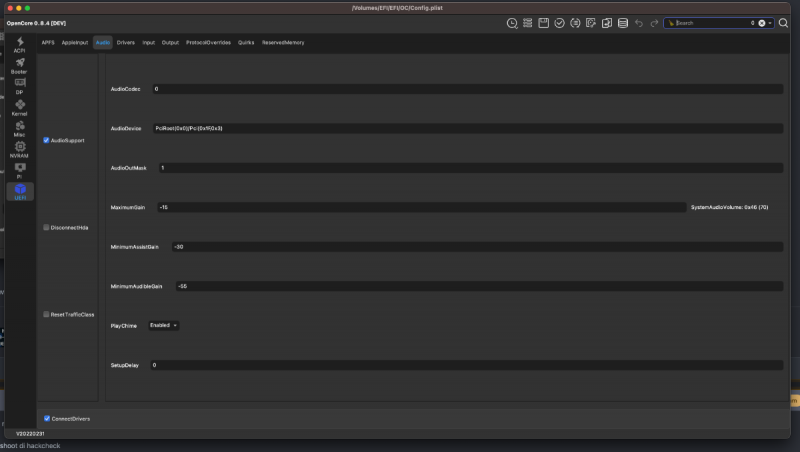Switch to the Output tab
Viewport: 800px width, 452px height.
pos(170,42)
